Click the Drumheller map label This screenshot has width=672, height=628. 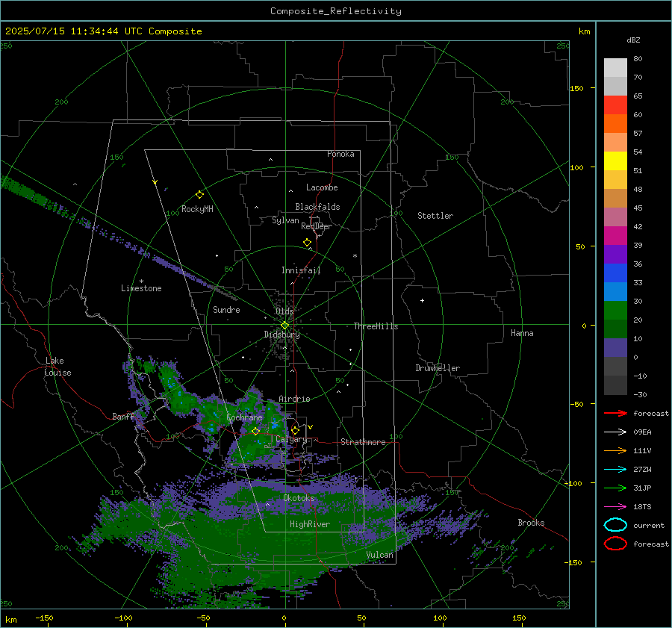pos(438,368)
